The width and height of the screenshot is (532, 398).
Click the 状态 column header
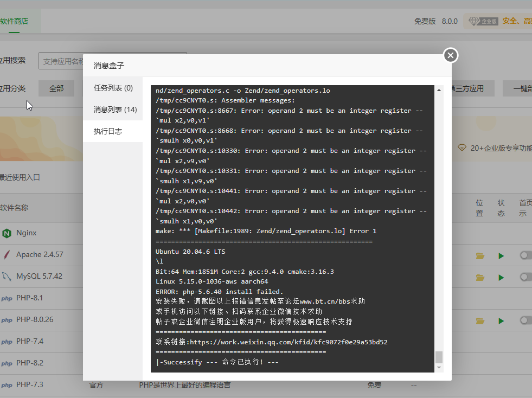[501, 208]
